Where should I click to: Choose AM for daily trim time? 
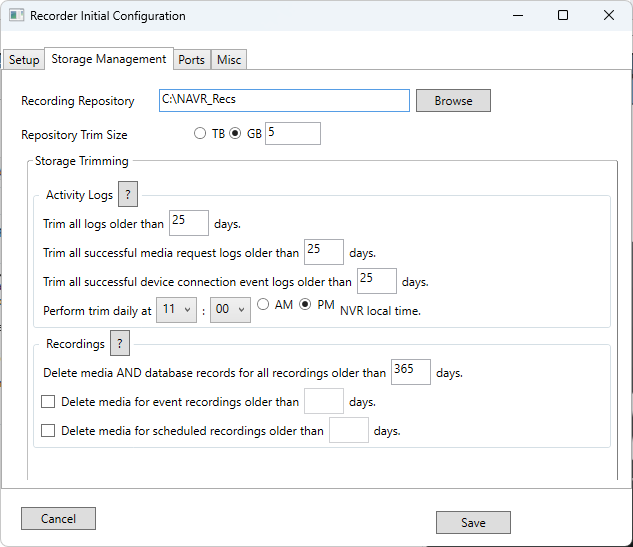[264, 306]
